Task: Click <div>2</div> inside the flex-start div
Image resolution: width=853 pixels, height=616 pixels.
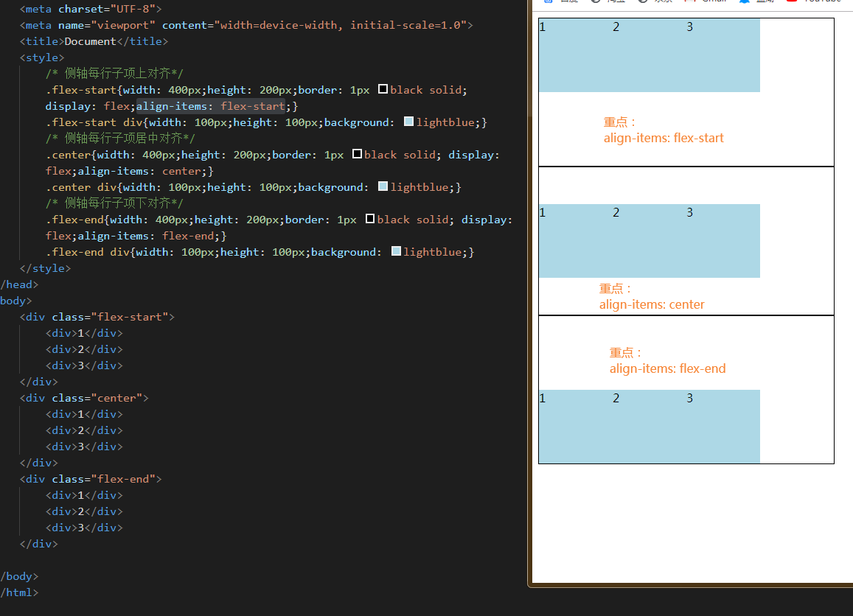Action: (84, 349)
